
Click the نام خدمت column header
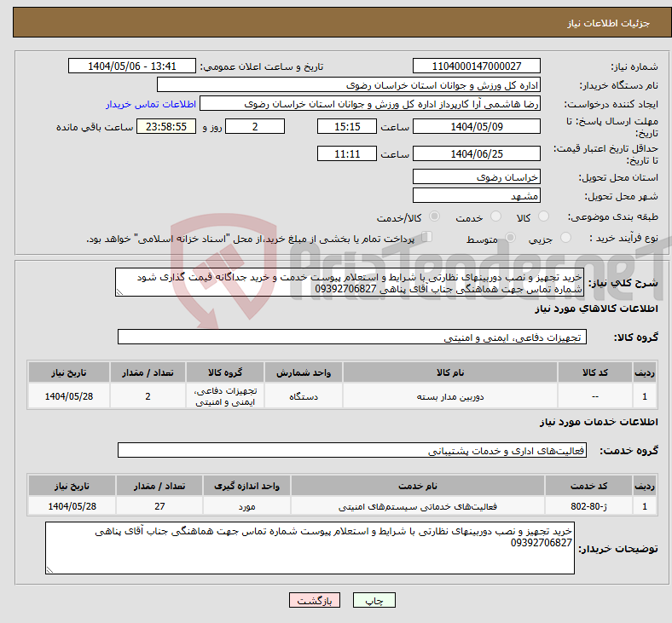tap(418, 486)
